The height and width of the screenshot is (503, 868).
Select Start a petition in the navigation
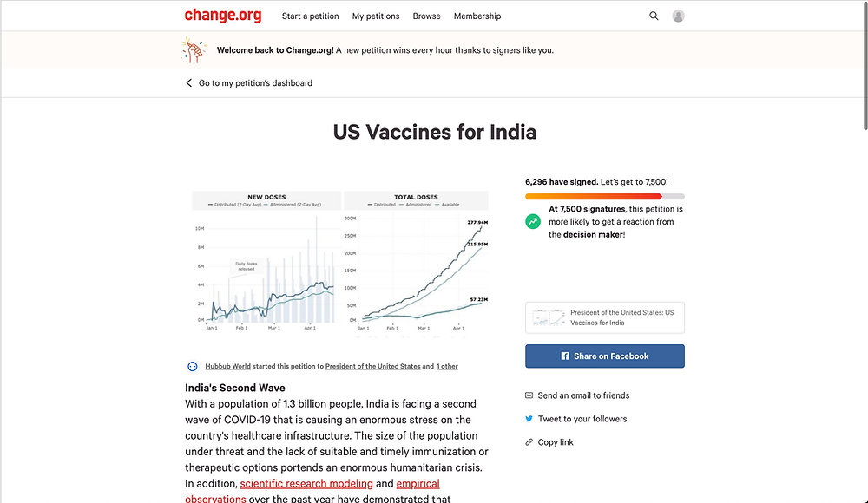310,16
